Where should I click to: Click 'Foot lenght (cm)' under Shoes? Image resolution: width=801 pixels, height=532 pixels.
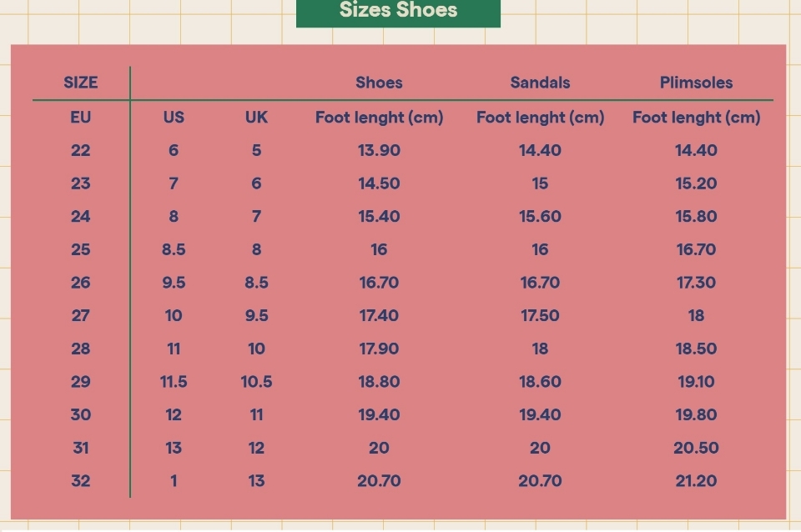[379, 118]
